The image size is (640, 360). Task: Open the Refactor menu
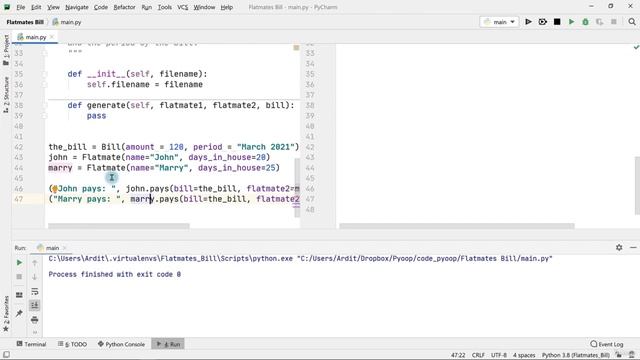pyautogui.click(x=124, y=7)
